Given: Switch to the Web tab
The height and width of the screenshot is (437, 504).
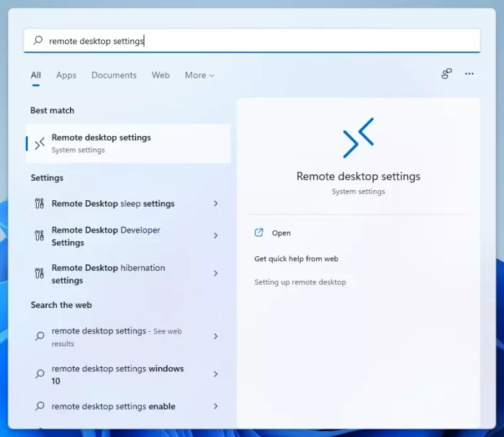Looking at the screenshot, I should (161, 75).
